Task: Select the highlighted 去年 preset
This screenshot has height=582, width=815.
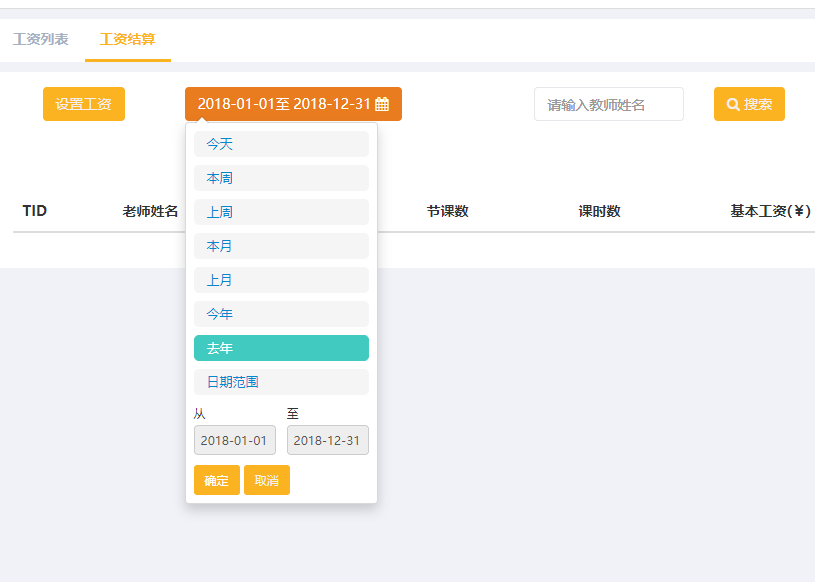Action: click(281, 348)
